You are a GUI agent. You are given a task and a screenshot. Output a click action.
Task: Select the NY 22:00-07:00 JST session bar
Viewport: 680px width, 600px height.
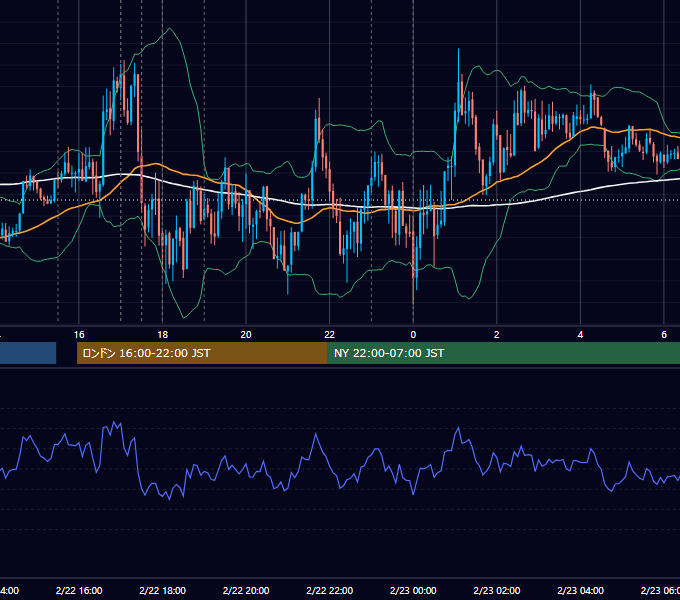click(503, 353)
